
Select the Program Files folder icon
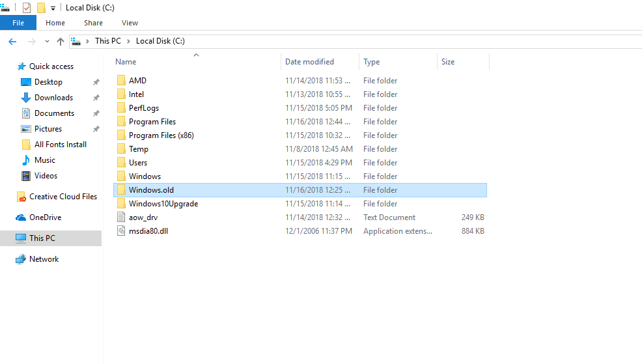point(121,121)
